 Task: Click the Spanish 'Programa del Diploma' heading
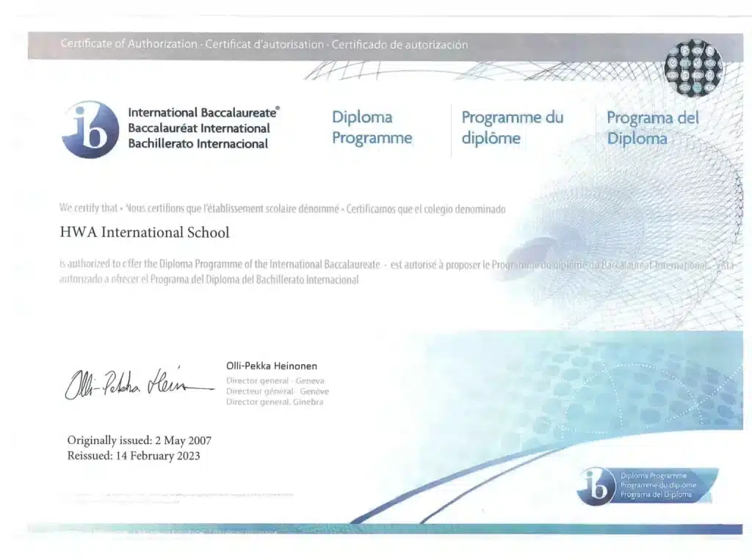tap(653, 128)
